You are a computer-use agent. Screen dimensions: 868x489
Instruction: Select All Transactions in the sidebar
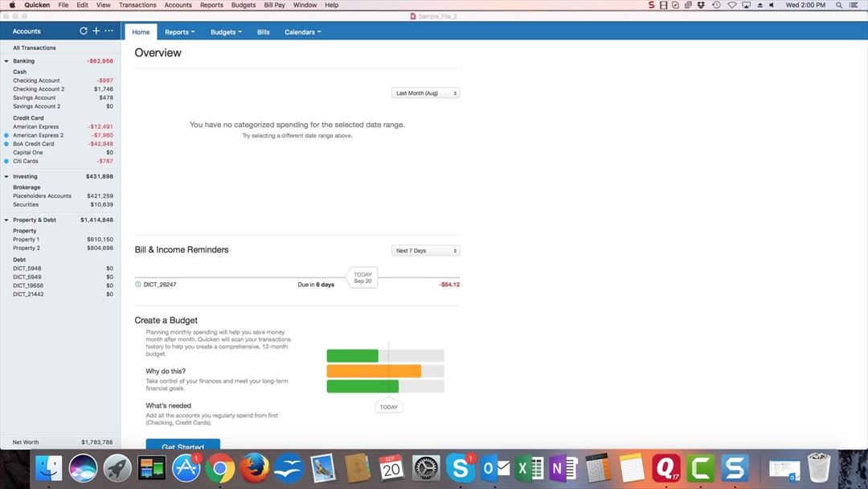[x=35, y=48]
